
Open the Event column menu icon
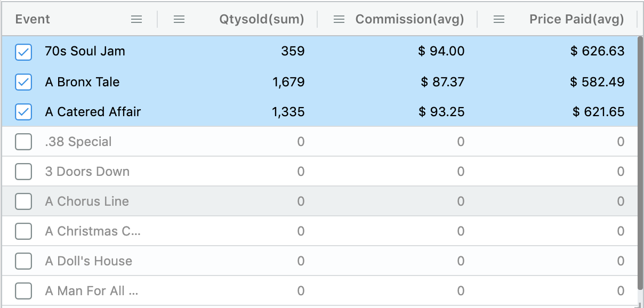click(x=136, y=19)
